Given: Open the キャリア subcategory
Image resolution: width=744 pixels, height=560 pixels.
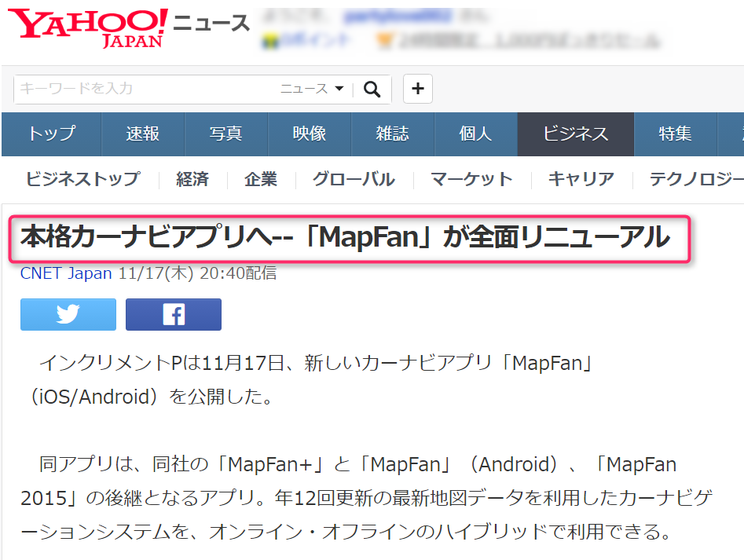Looking at the screenshot, I should coord(581,179).
